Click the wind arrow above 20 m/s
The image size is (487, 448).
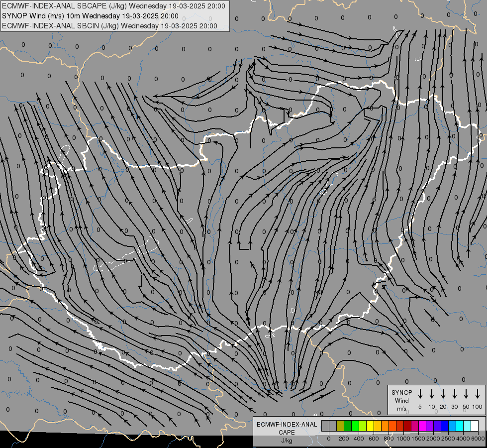pyautogui.click(x=443, y=394)
